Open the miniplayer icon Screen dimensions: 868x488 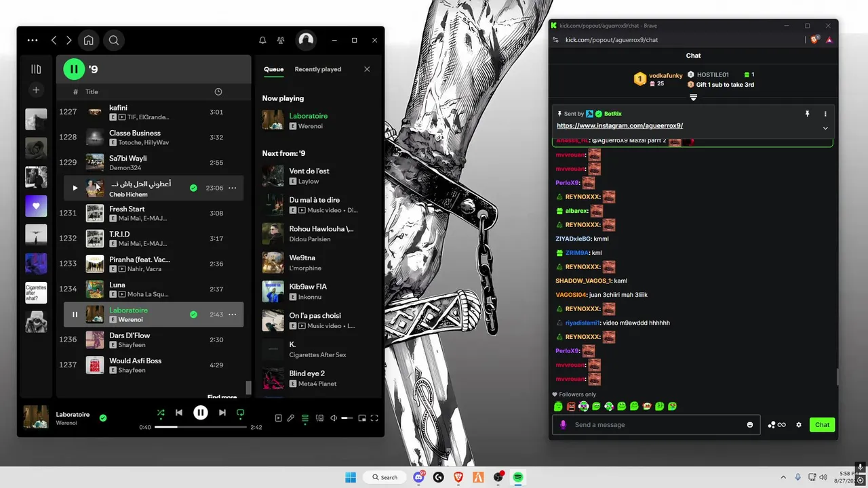coord(362,418)
